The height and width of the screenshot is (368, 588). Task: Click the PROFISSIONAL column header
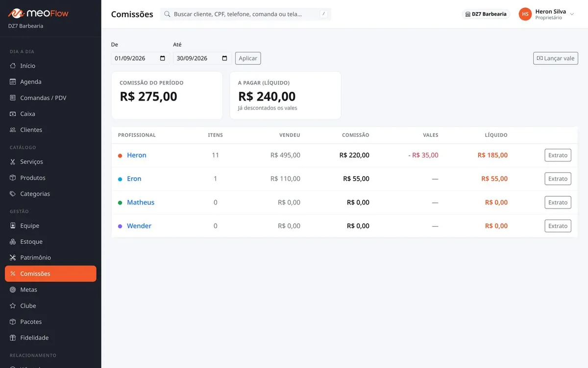point(137,135)
